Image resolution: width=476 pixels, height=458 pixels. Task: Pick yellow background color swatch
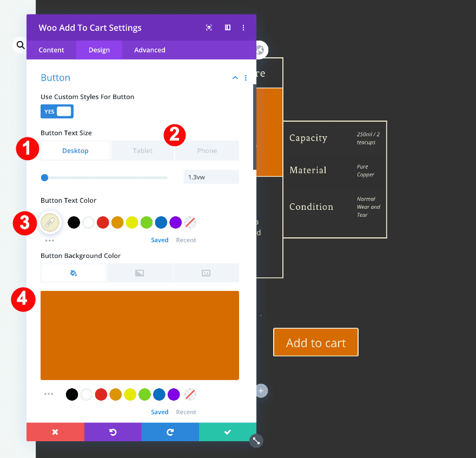click(x=130, y=395)
